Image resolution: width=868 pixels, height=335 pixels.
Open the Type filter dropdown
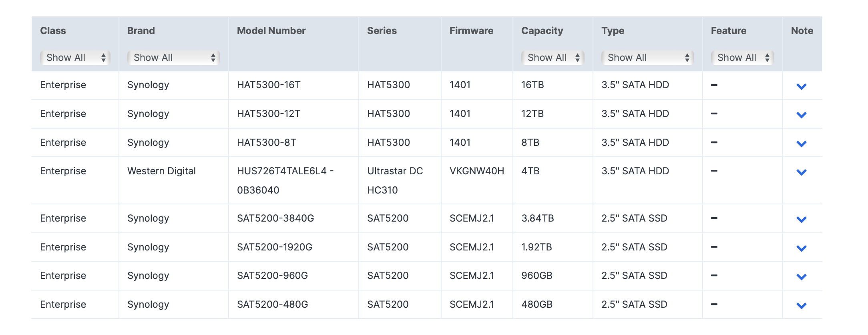647,58
